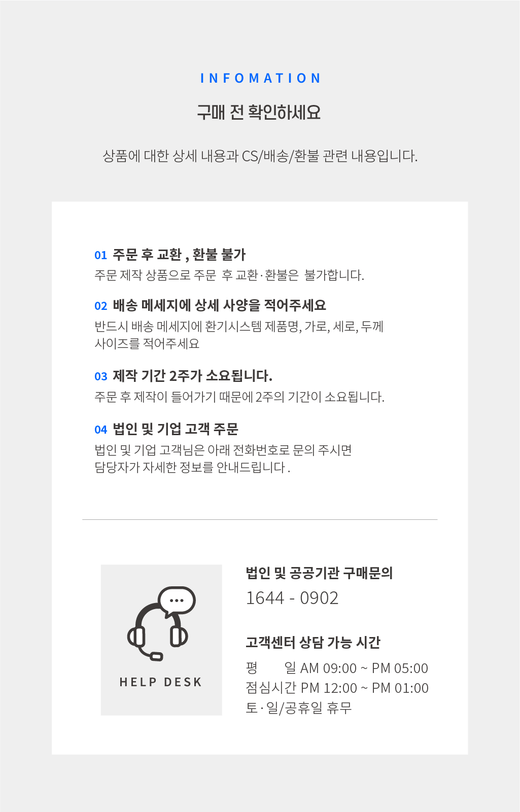Click the CS/배송/환불 subtitle sentence
Screen dimensions: 520x812
pyautogui.click(x=260, y=156)
